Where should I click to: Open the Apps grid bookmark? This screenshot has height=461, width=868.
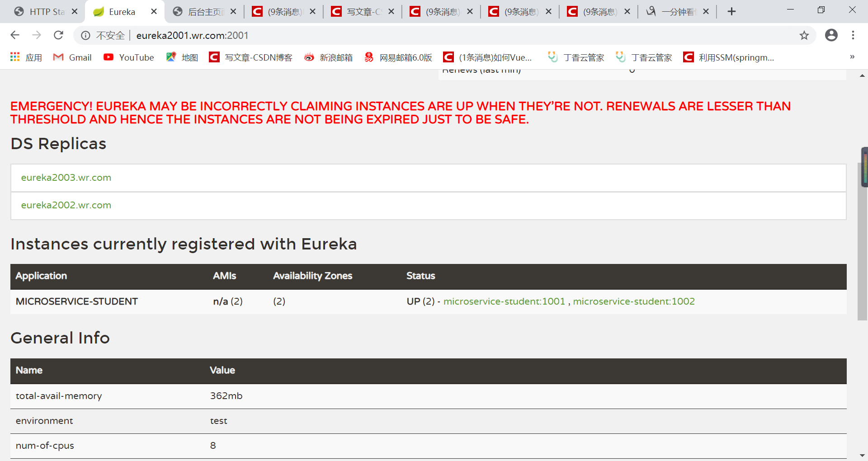(26, 57)
